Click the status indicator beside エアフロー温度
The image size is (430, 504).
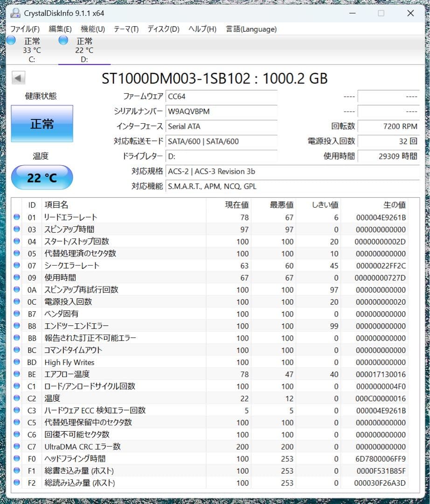(16, 374)
